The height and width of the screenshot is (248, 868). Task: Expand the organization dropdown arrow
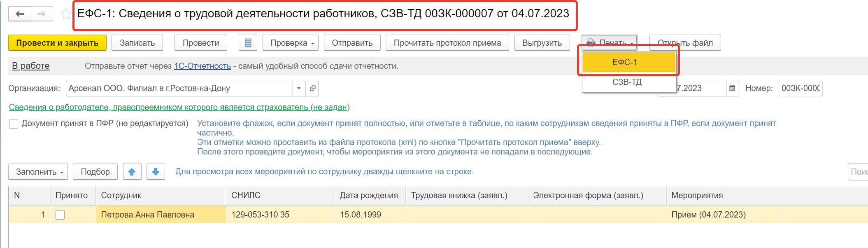click(299, 88)
